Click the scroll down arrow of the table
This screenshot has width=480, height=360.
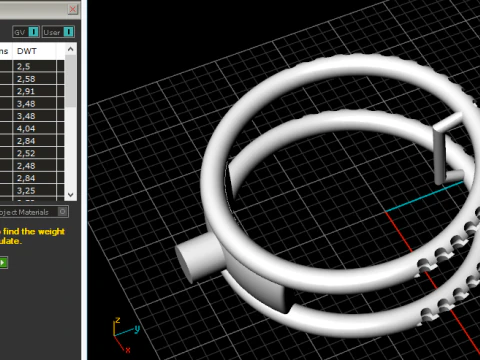tap(70, 194)
